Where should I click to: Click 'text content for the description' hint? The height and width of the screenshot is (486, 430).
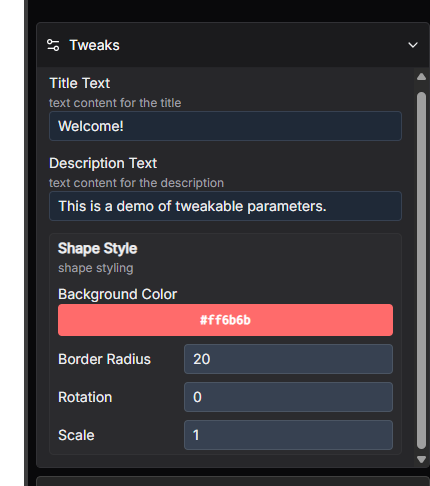[x=136, y=183]
